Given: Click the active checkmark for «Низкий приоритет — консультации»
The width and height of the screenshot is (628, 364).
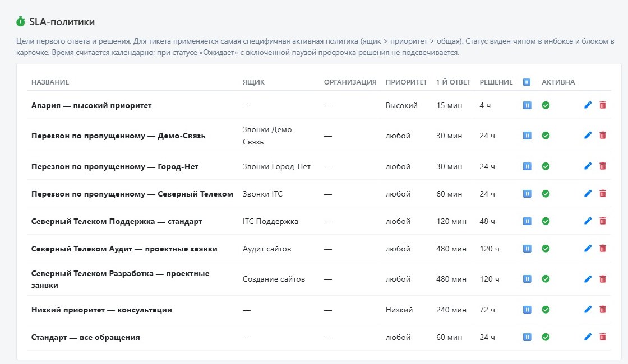Looking at the screenshot, I should pyautogui.click(x=546, y=309).
